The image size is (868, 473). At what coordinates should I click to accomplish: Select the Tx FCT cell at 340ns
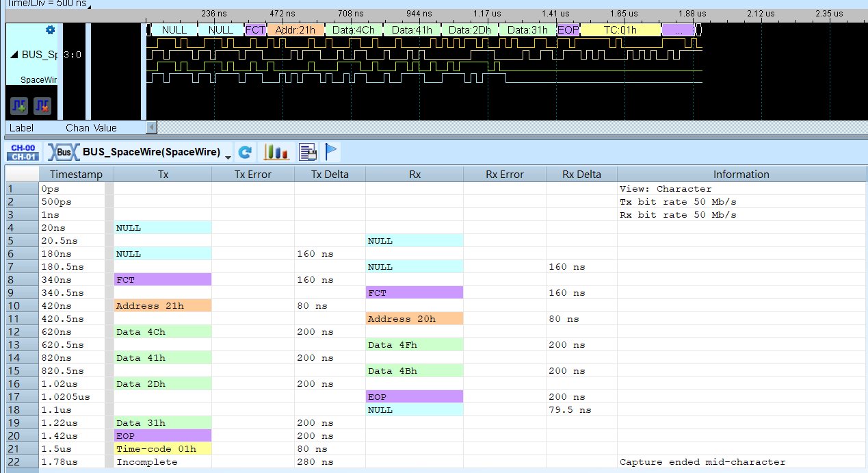[x=163, y=280]
